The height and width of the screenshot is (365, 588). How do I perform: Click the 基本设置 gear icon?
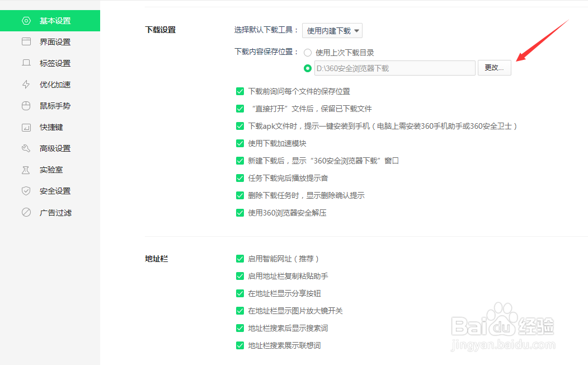coord(26,21)
